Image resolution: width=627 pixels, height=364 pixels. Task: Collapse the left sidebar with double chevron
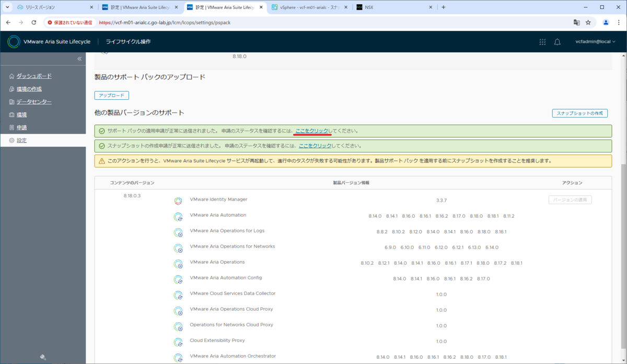pyautogui.click(x=79, y=58)
